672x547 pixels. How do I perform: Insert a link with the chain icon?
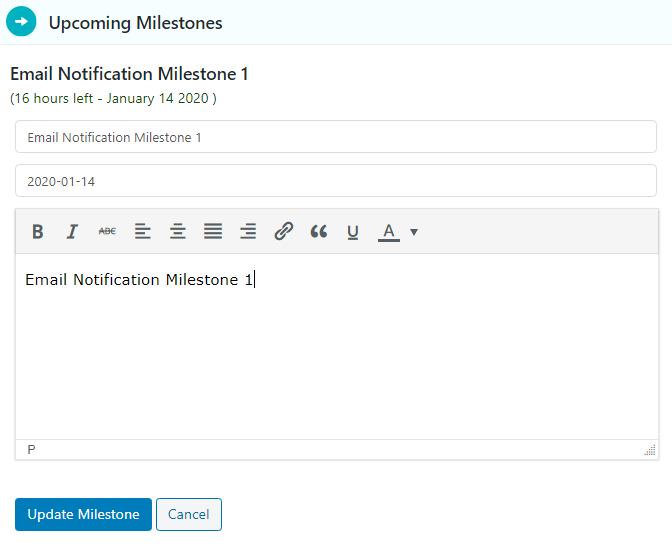[283, 231]
